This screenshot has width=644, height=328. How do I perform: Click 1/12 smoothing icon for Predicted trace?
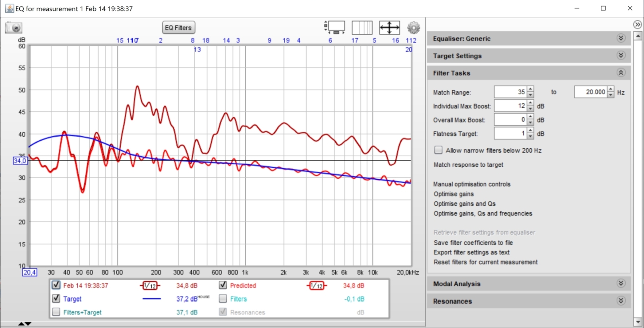[x=317, y=286]
